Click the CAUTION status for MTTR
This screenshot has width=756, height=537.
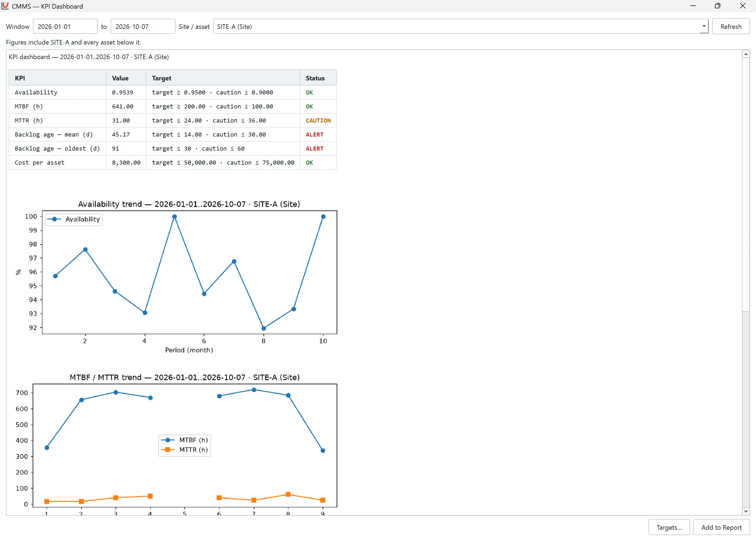point(318,120)
